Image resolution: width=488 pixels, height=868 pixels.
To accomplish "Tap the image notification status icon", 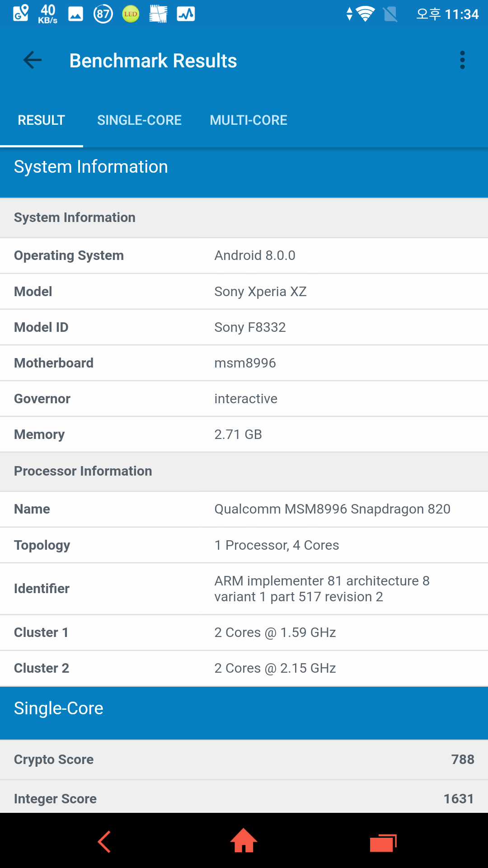I will point(75,14).
